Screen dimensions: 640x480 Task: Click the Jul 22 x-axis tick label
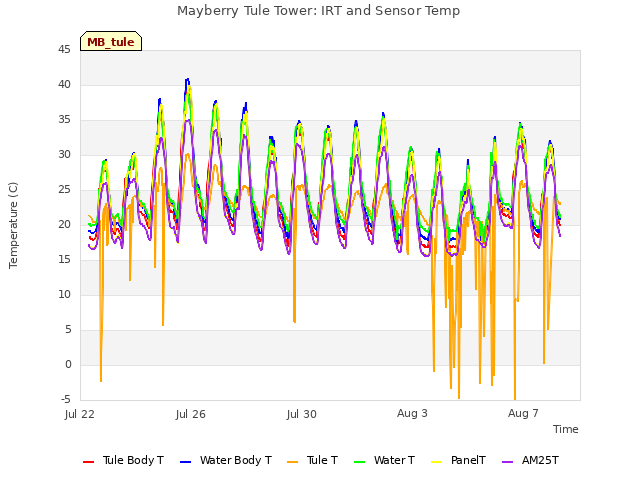click(x=80, y=414)
